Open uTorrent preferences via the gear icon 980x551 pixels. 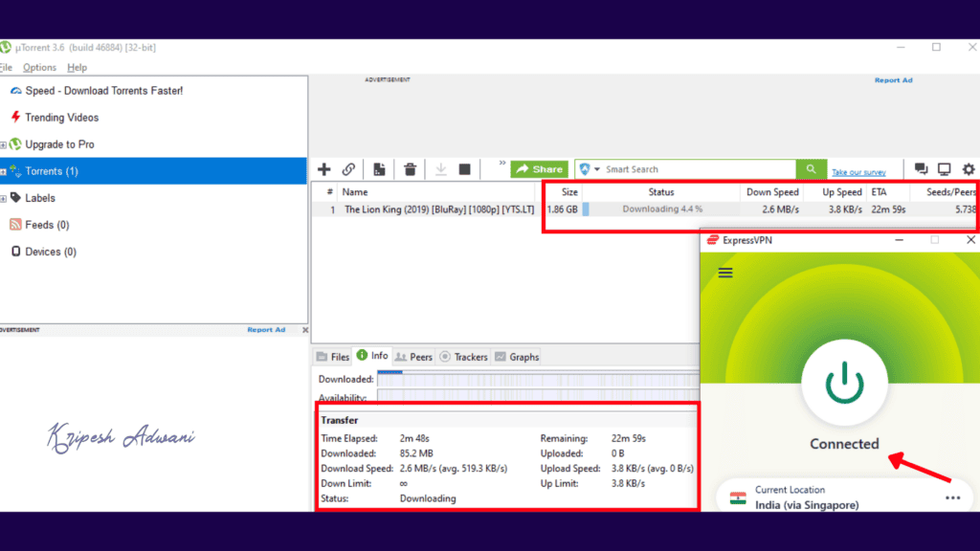969,169
